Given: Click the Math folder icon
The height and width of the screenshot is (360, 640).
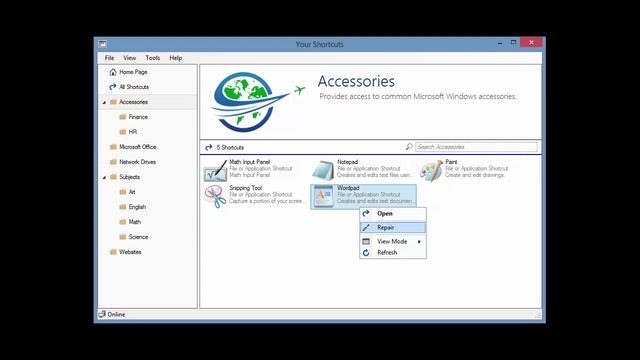Looking at the screenshot, I should pos(123,222).
